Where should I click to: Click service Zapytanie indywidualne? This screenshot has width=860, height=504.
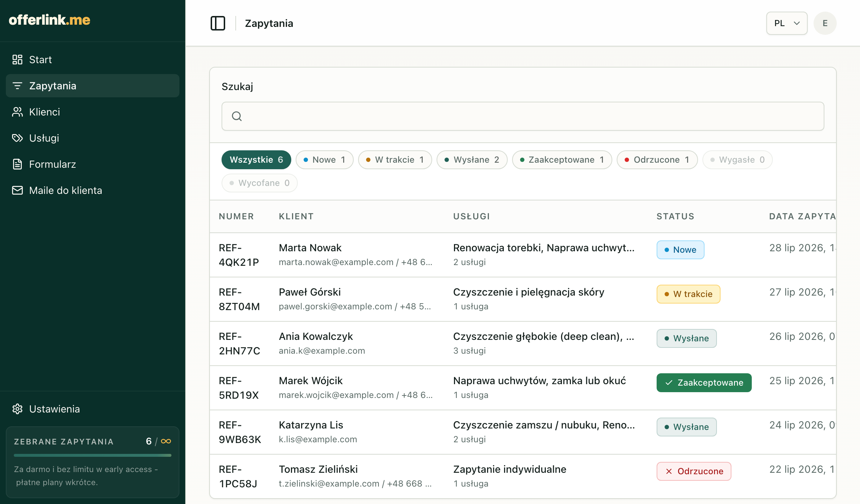coord(510,469)
